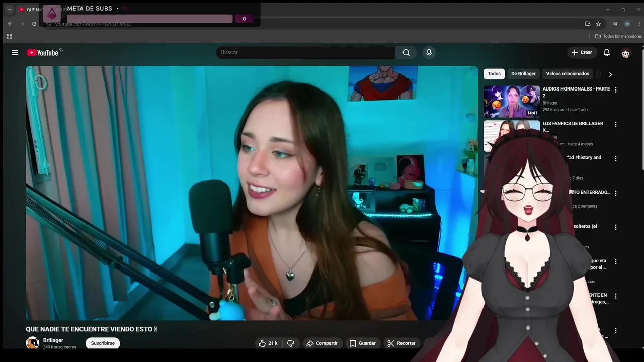The image size is (644, 362).
Task: Select the De Brillager filter chip
Action: tap(523, 74)
